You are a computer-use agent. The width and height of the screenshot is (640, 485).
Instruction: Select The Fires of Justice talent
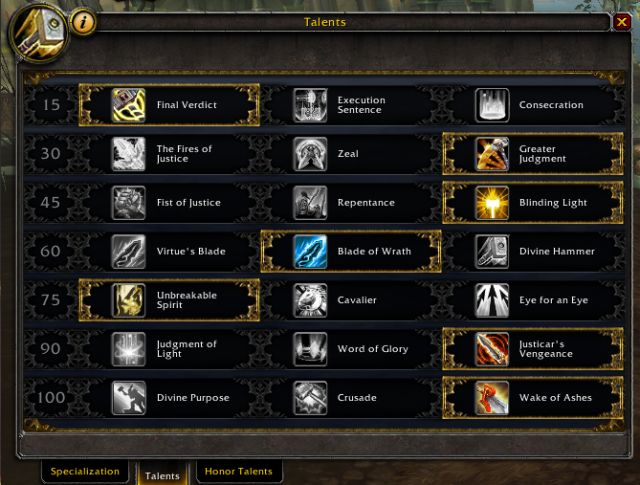(x=169, y=154)
